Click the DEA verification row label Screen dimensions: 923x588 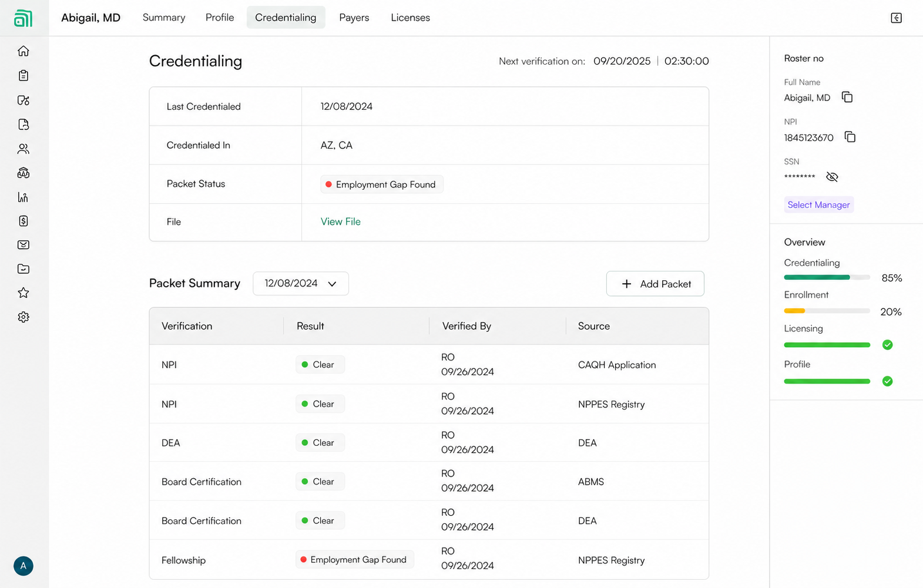pos(171,443)
